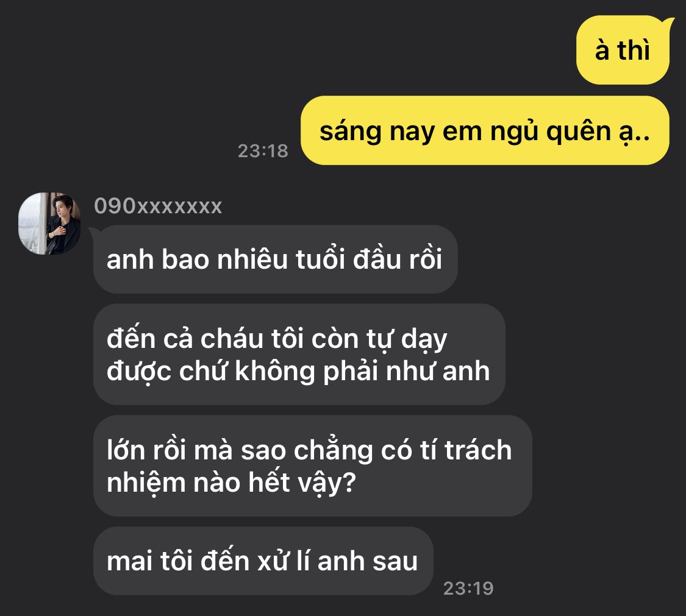686x616 pixels.
Task: Select the 'anh bao nhiêu tuổi đầu rồi' message
Action: pos(275,259)
